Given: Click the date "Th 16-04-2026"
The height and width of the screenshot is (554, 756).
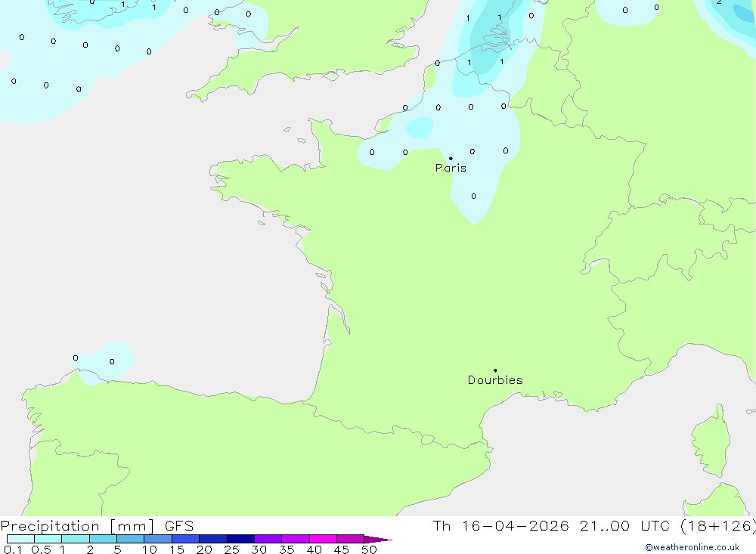Looking at the screenshot, I should click(x=500, y=525).
